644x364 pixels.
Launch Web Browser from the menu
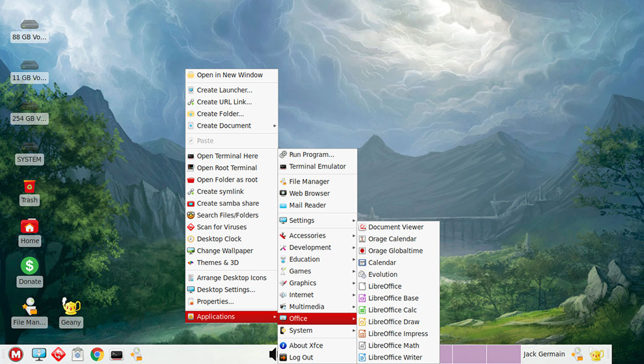pos(317,193)
